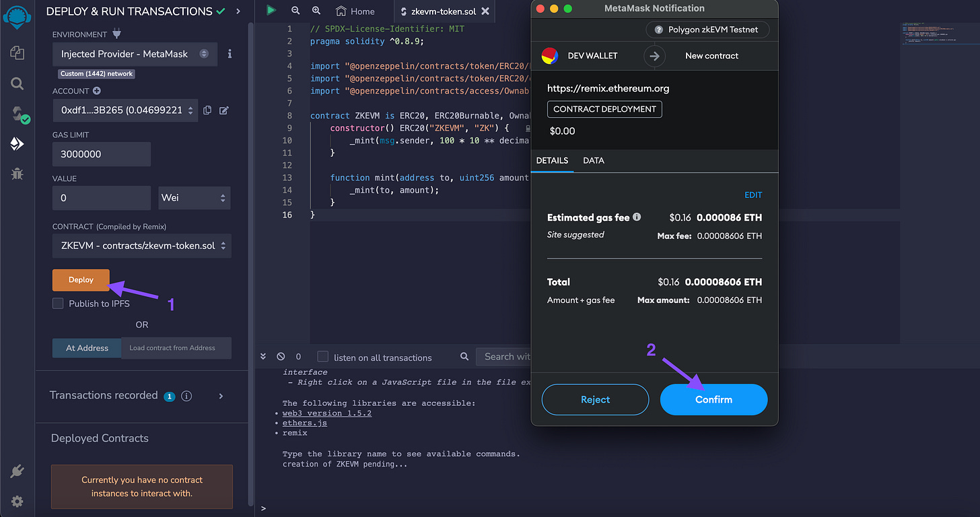Click the terminal Search input box
980x517 pixels.
click(x=503, y=357)
